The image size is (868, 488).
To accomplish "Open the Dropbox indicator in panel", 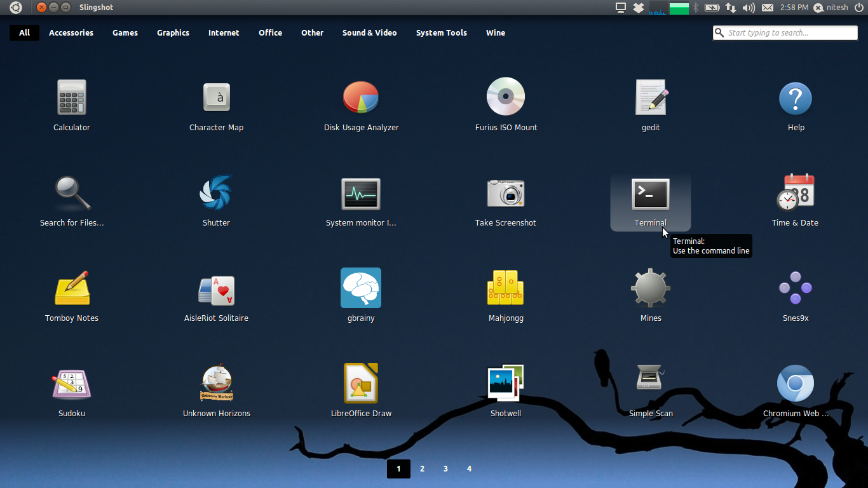I will pos(639,8).
